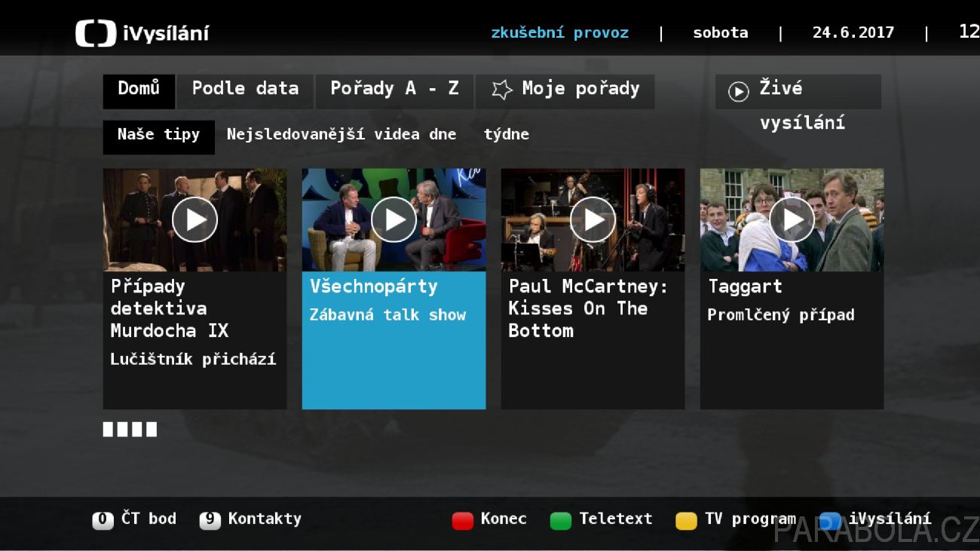Open the Moje pořady tab
The height and width of the screenshot is (551, 980).
click(565, 91)
